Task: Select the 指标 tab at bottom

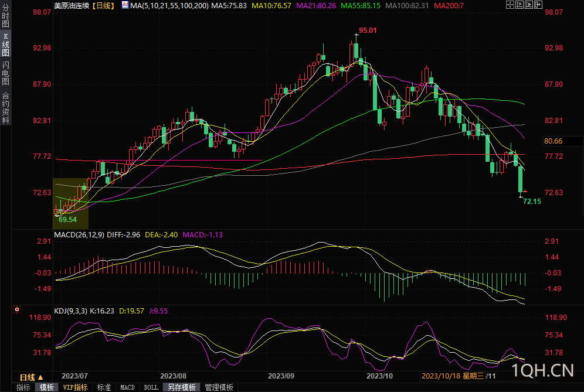Action: point(23,387)
